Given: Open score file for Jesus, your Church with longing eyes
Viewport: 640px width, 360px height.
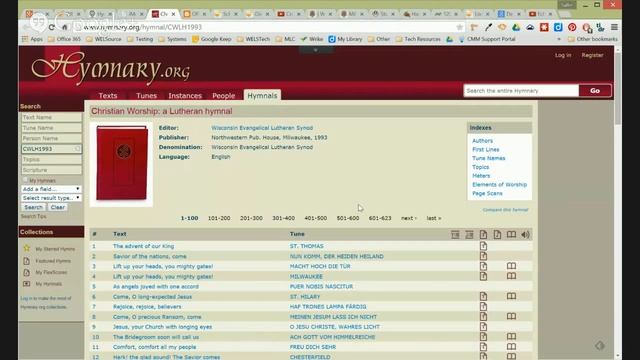Looking at the screenshot, I should point(483,327).
